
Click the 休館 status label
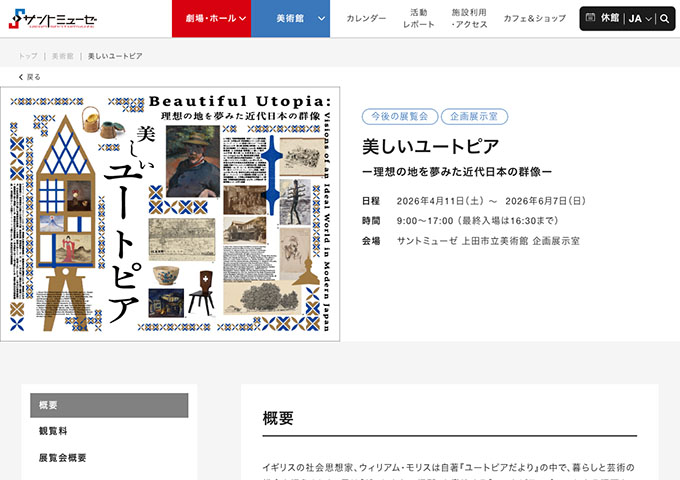pyautogui.click(x=610, y=18)
